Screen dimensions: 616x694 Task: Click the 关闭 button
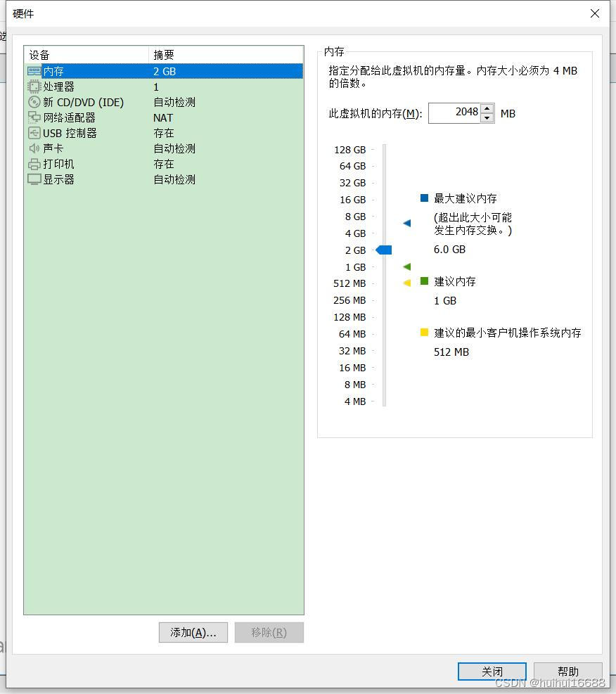click(x=492, y=671)
